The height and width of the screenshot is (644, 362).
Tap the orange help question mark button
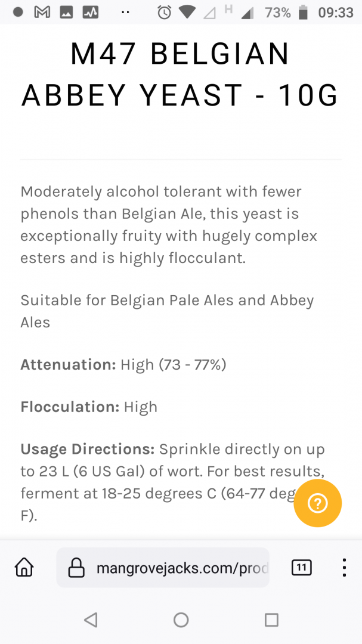(317, 504)
